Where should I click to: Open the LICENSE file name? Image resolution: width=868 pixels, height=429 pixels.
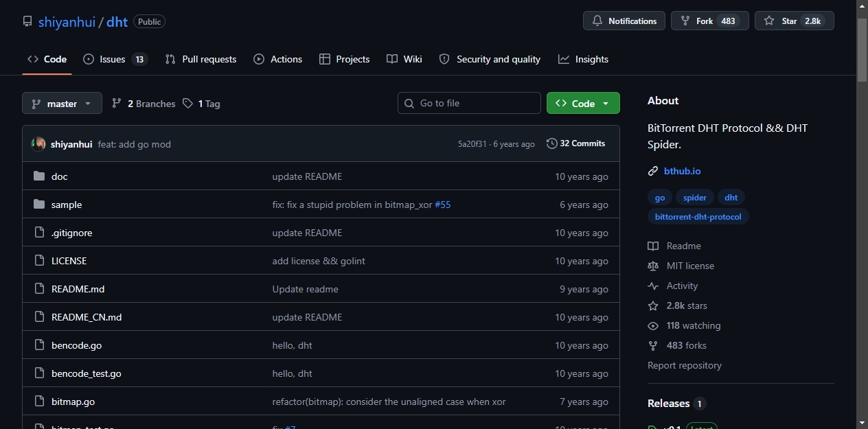(x=69, y=261)
